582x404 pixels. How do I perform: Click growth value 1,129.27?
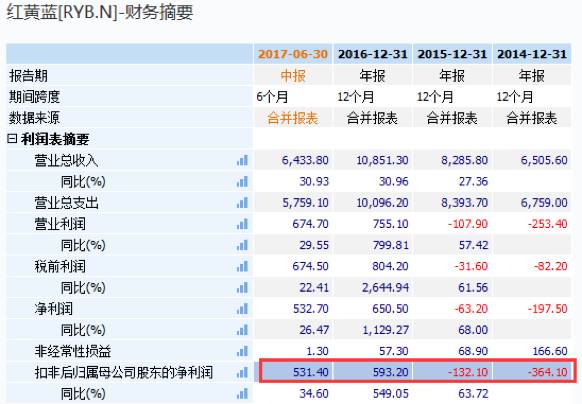385,330
